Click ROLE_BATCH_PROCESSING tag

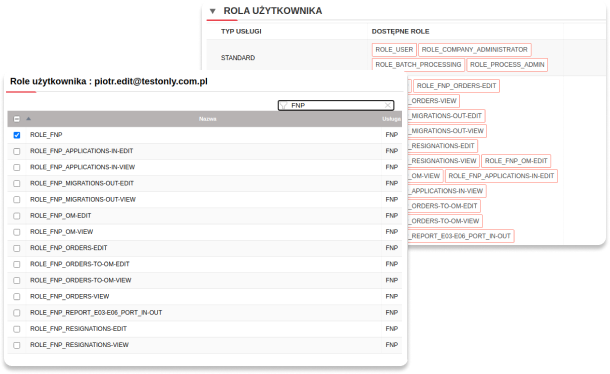click(418, 65)
